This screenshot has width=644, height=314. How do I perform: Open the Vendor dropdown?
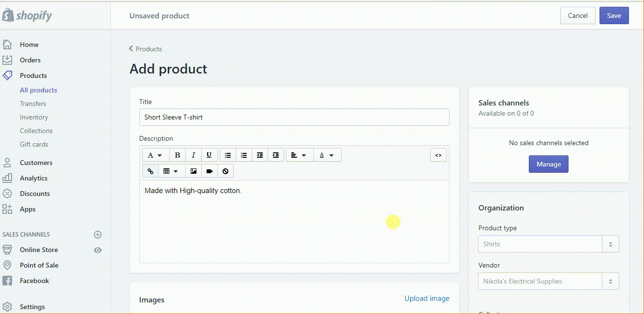(611, 282)
